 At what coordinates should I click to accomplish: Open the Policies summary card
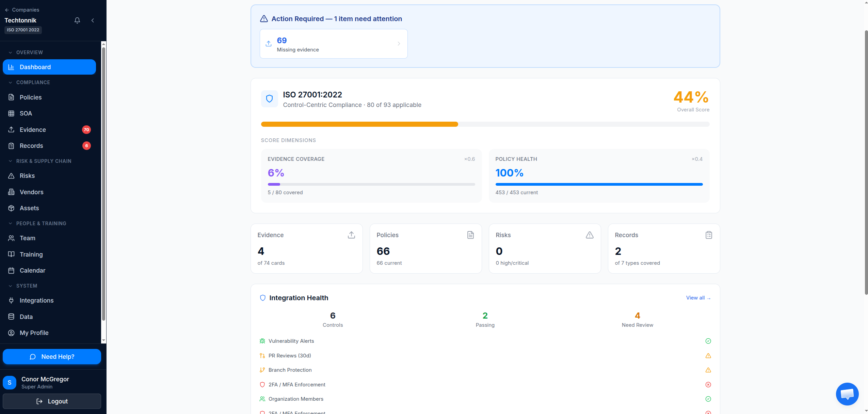426,249
